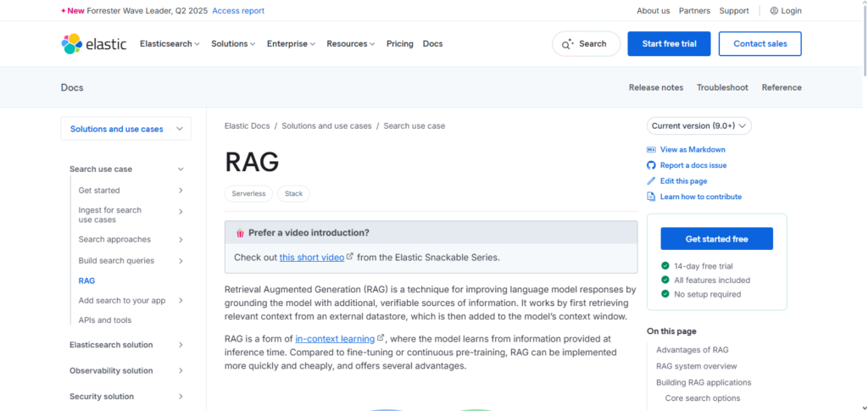Viewport: 868px width, 411px height.
Task: Click green checkmark beside 14-day free trial
Action: [665, 265]
